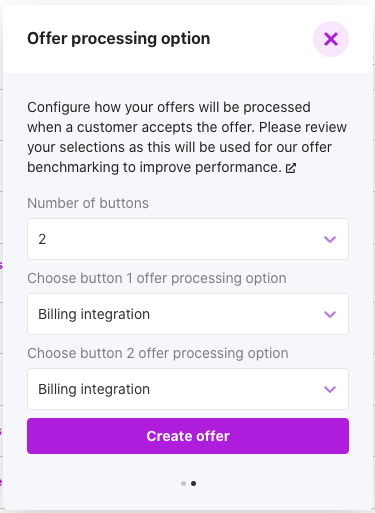Click the 'Choose button 2 offer processing option' label
Screen dimensions: 375x513
pyautogui.click(x=158, y=353)
